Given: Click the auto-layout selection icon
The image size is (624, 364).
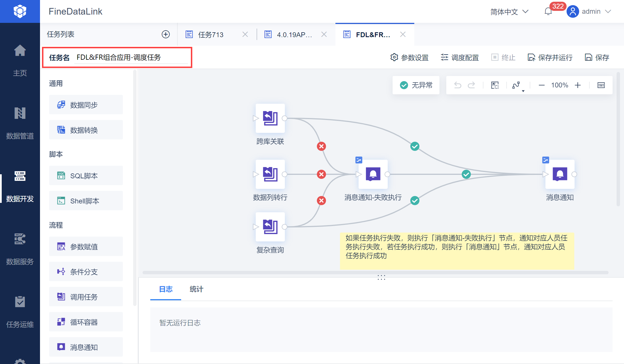Looking at the screenshot, I should [495, 85].
